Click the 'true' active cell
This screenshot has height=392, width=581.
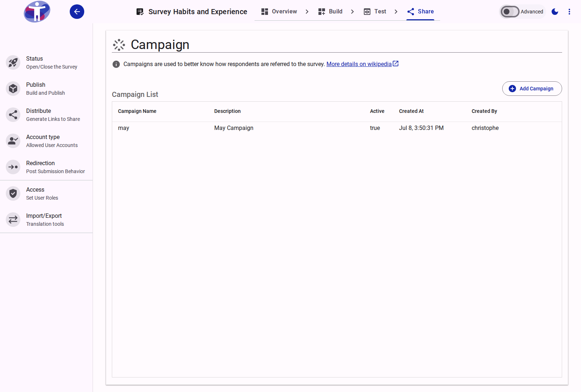[375, 128]
